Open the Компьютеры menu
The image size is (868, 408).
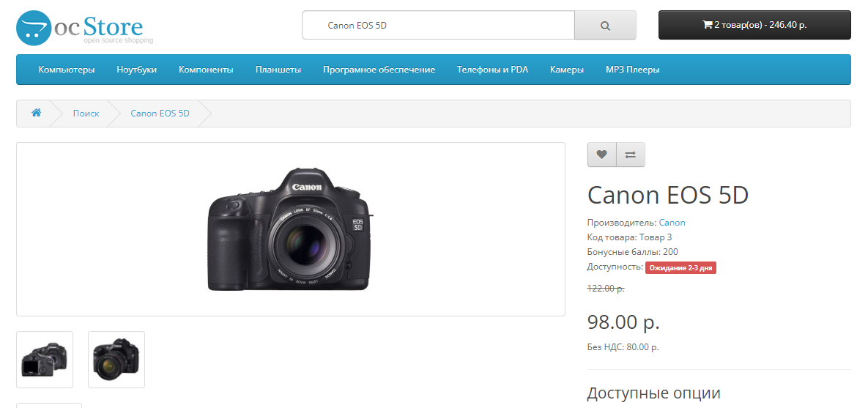pyautogui.click(x=67, y=70)
